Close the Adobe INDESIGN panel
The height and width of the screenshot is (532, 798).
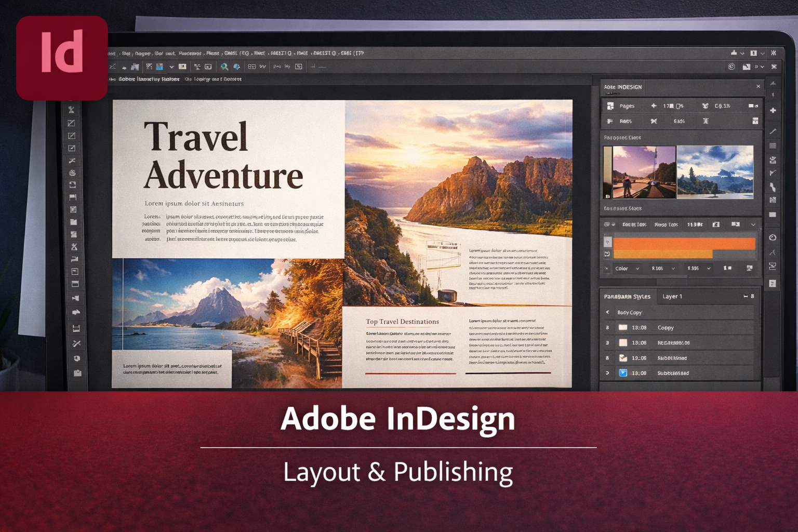[758, 87]
